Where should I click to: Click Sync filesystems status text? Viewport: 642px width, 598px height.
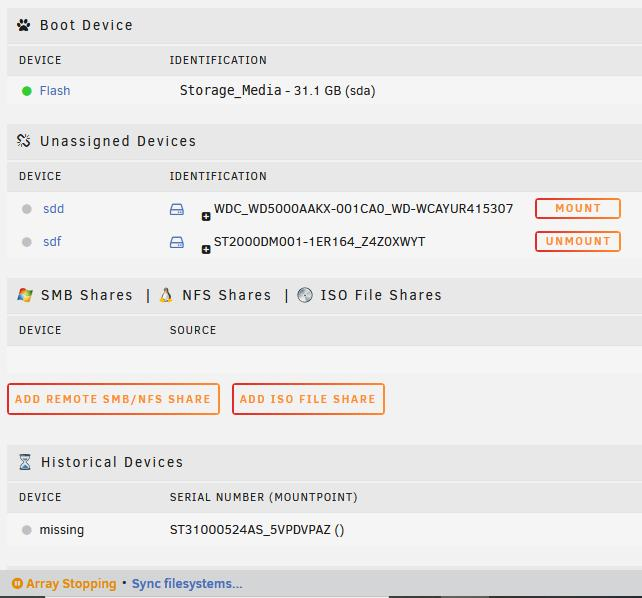pos(187,584)
